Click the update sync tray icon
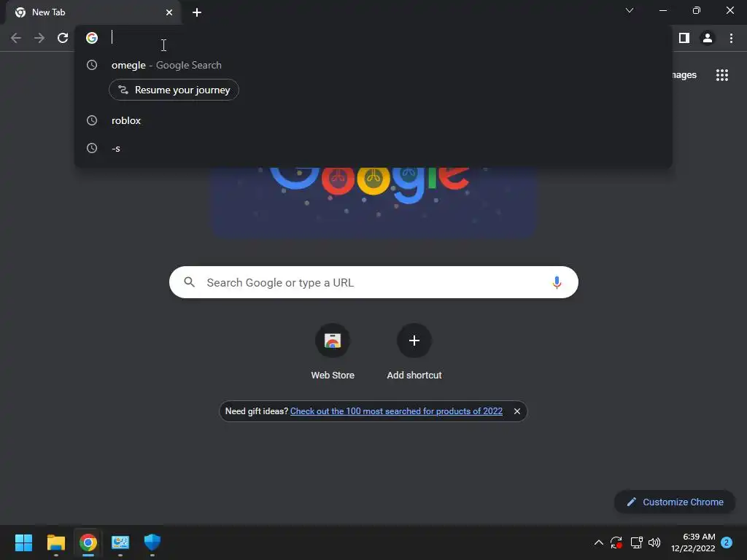The height and width of the screenshot is (560, 747). (616, 542)
